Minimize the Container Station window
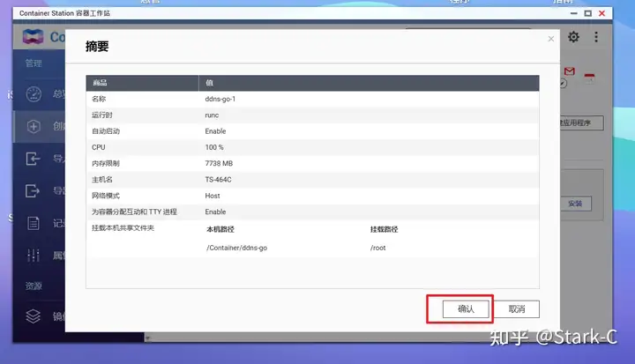 574,13
